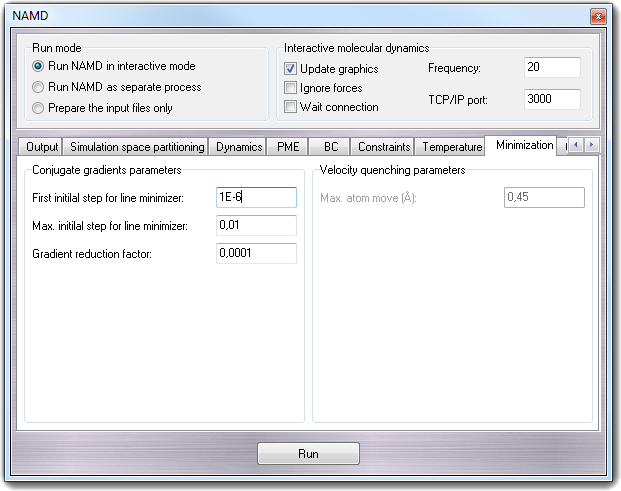The image size is (621, 491).
Task: Click the Max. atom move field
Action: (x=544, y=197)
